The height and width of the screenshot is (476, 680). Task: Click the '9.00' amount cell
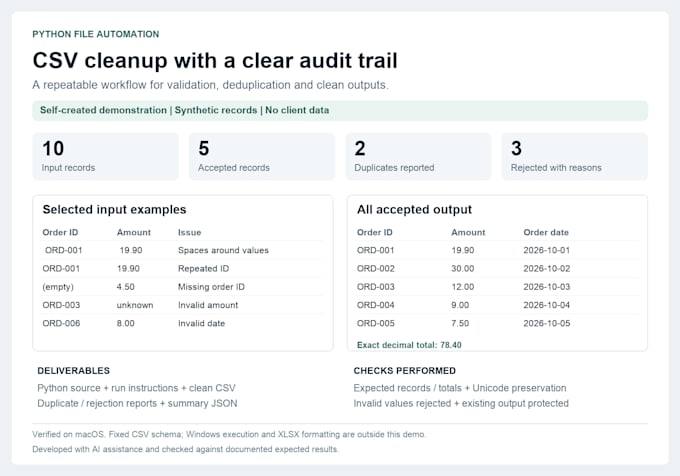(460, 305)
